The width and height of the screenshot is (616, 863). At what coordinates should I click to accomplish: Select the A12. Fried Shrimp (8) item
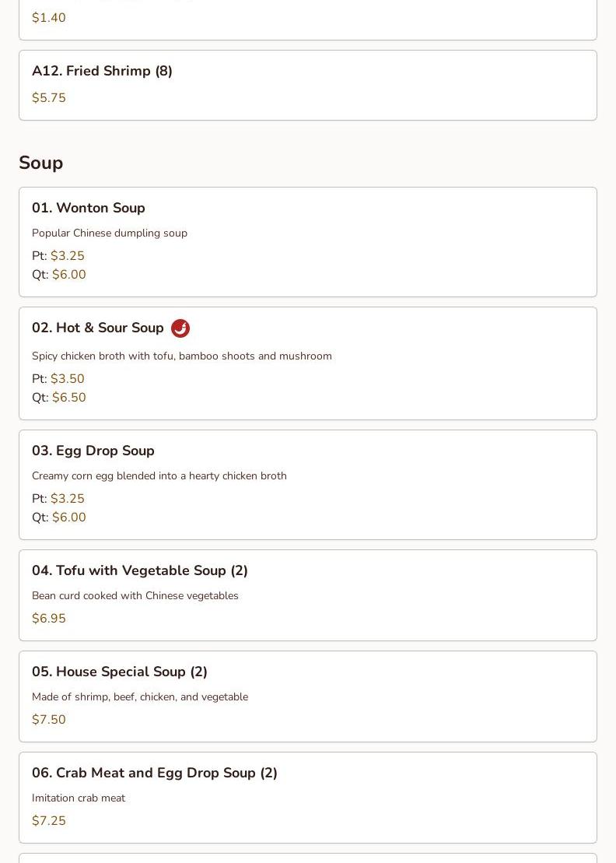click(x=102, y=72)
